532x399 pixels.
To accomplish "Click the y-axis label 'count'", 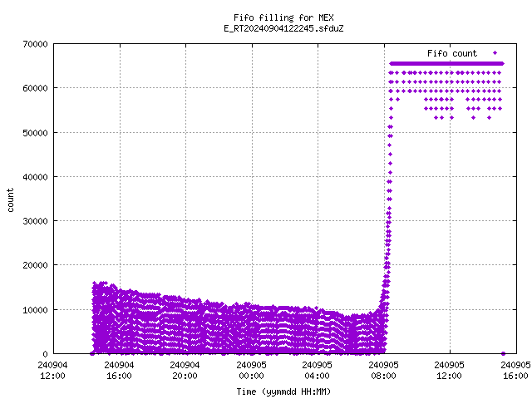I will pos(11,200).
